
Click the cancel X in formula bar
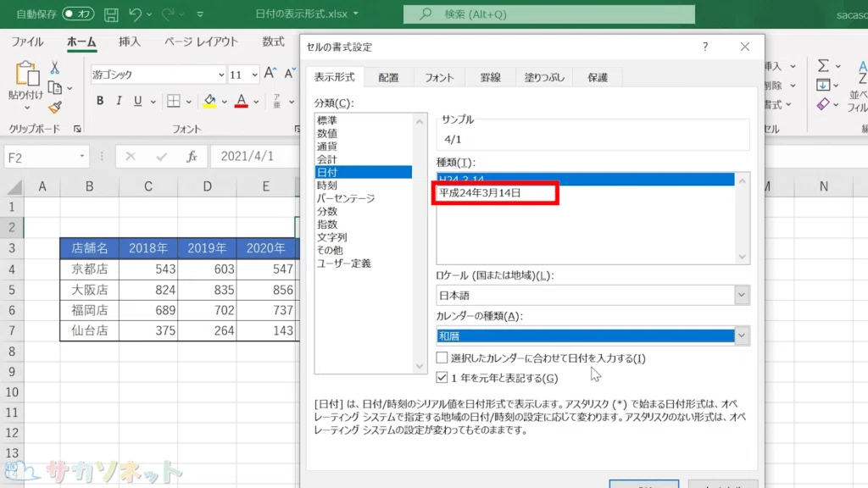coord(131,157)
